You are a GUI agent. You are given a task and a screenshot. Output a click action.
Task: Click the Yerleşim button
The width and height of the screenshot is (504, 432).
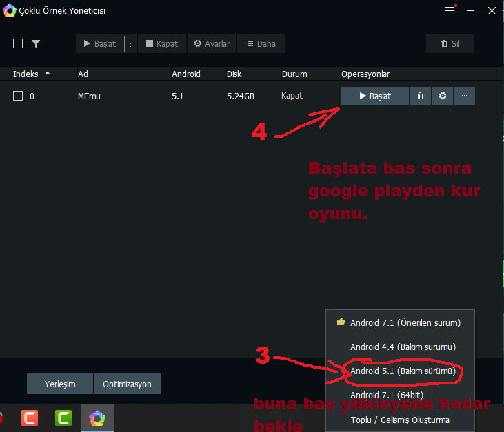click(x=60, y=384)
